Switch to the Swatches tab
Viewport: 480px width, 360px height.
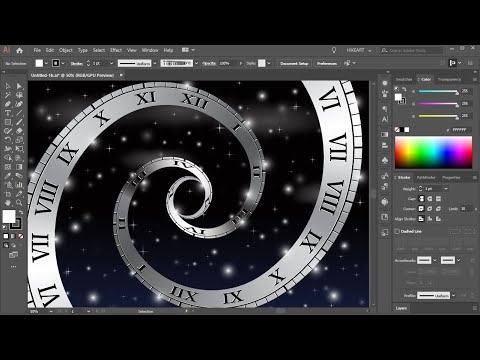pos(404,79)
